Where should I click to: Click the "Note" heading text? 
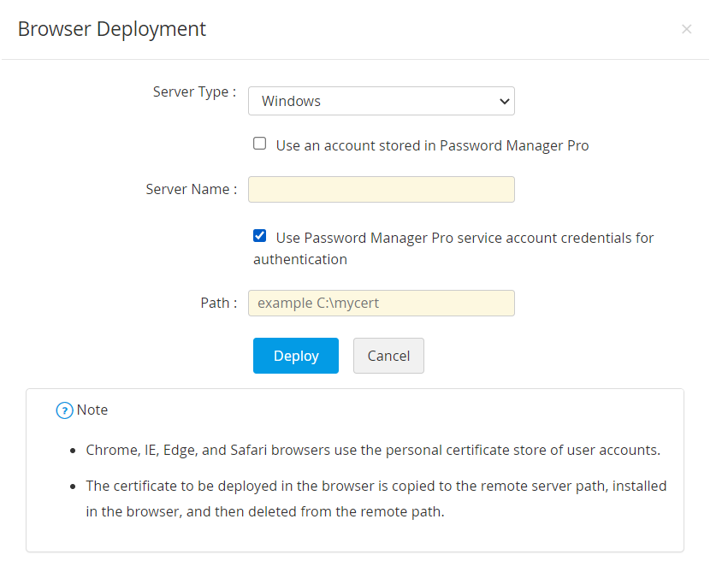(x=92, y=410)
